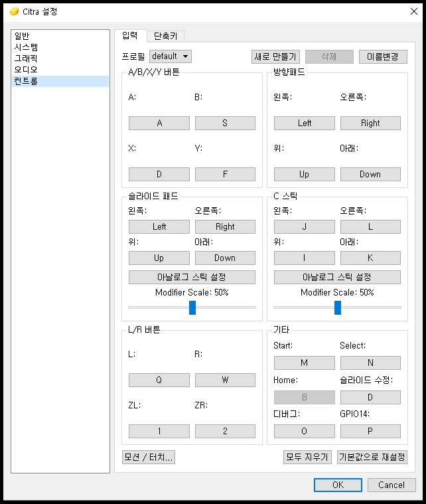Click 모두 지우기 button

click(307, 457)
